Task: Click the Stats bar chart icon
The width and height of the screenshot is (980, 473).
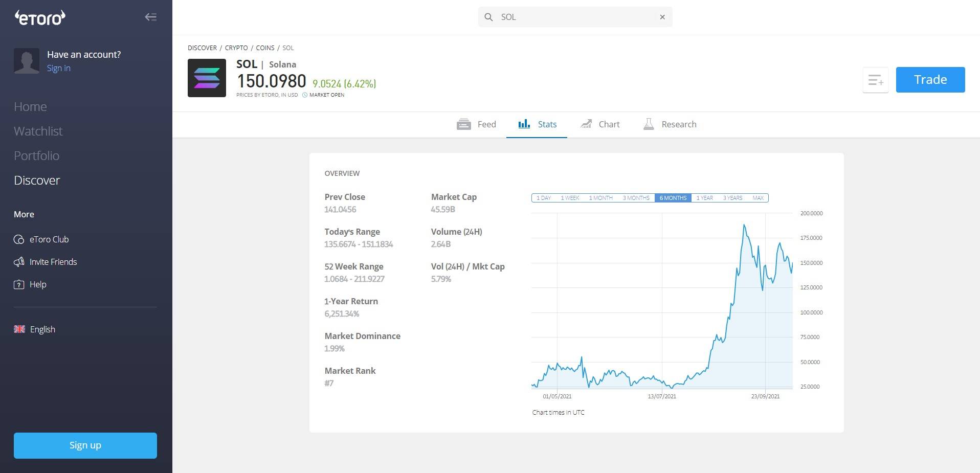Action: pos(524,124)
